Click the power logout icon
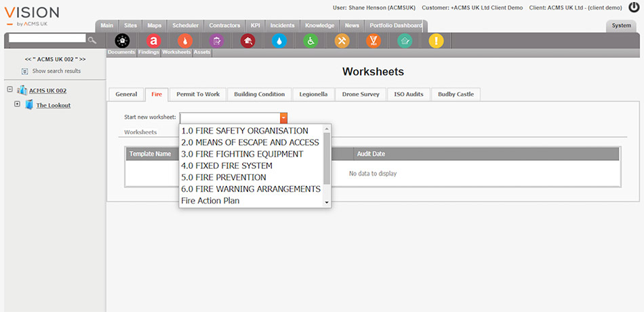This screenshot has height=312, width=644. tap(634, 7)
